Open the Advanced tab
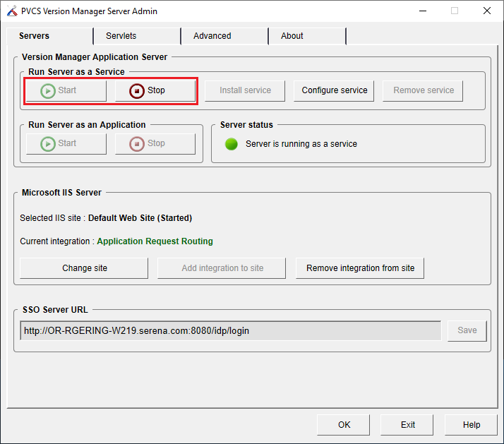The height and width of the screenshot is (444, 504). click(224, 36)
